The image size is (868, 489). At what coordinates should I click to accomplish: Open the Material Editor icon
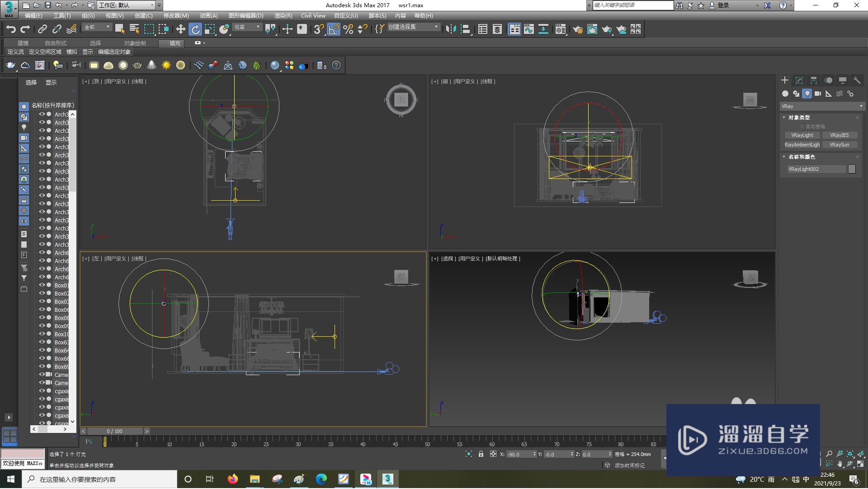(x=561, y=29)
